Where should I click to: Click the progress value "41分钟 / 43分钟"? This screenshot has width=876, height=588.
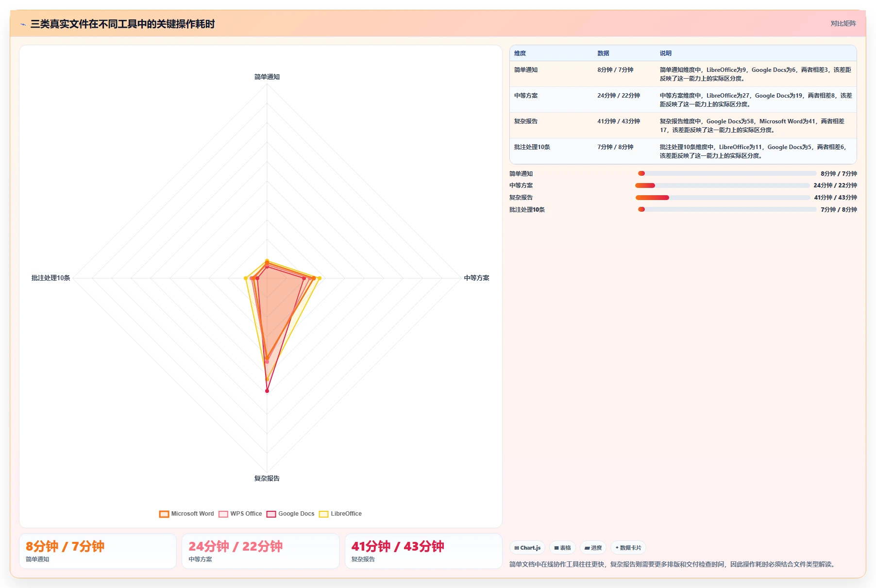(x=835, y=198)
